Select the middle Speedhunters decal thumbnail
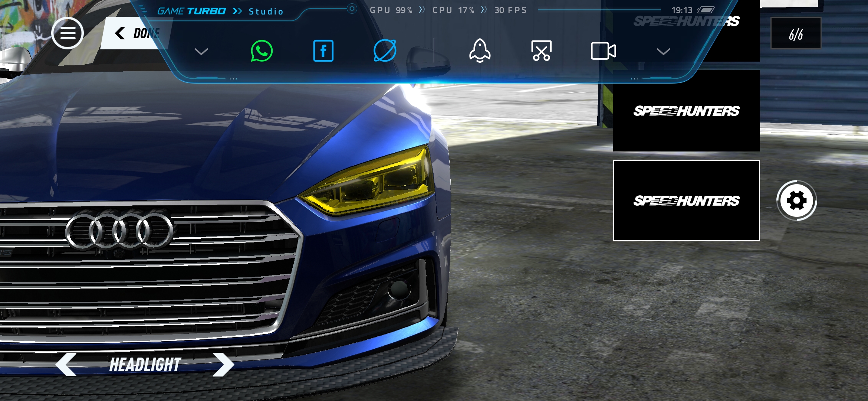The image size is (868, 401). (686, 111)
